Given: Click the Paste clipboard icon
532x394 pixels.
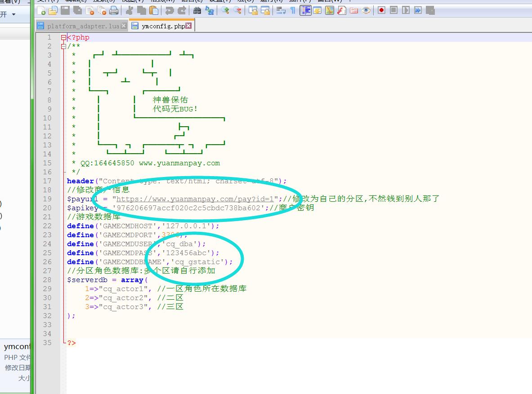Looking at the screenshot, I should (154, 10).
